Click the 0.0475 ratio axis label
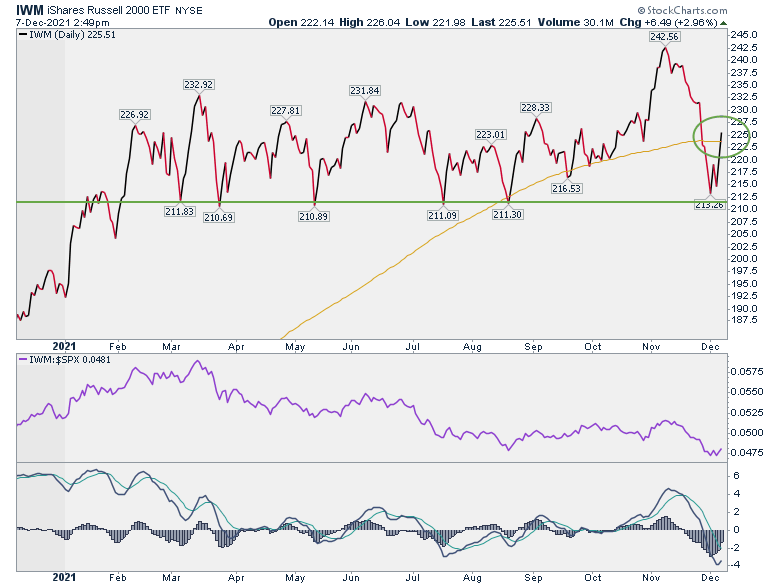 tap(747, 453)
